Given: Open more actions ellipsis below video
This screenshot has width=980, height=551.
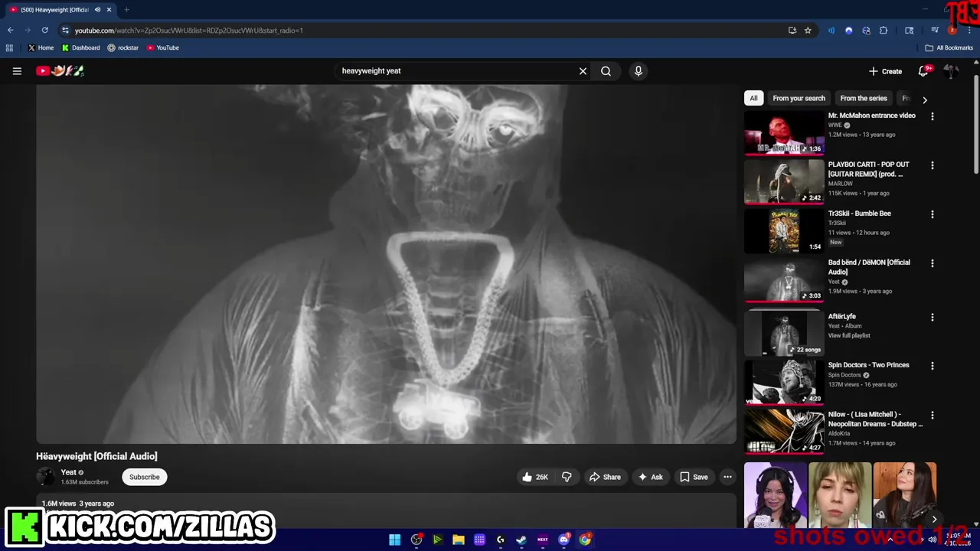Looking at the screenshot, I should [727, 477].
